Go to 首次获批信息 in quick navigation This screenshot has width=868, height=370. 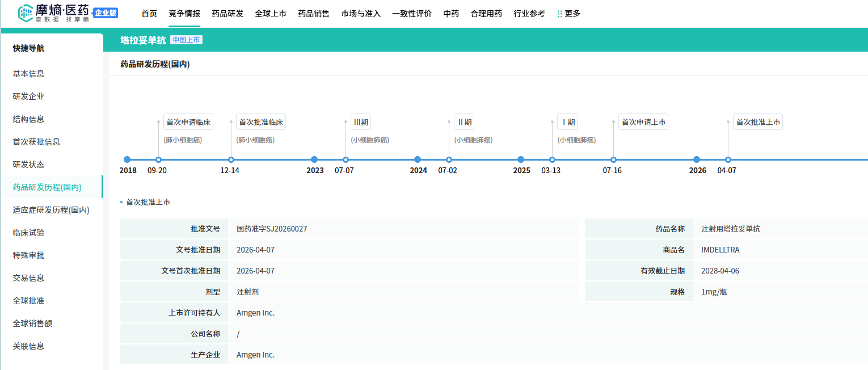[36, 142]
